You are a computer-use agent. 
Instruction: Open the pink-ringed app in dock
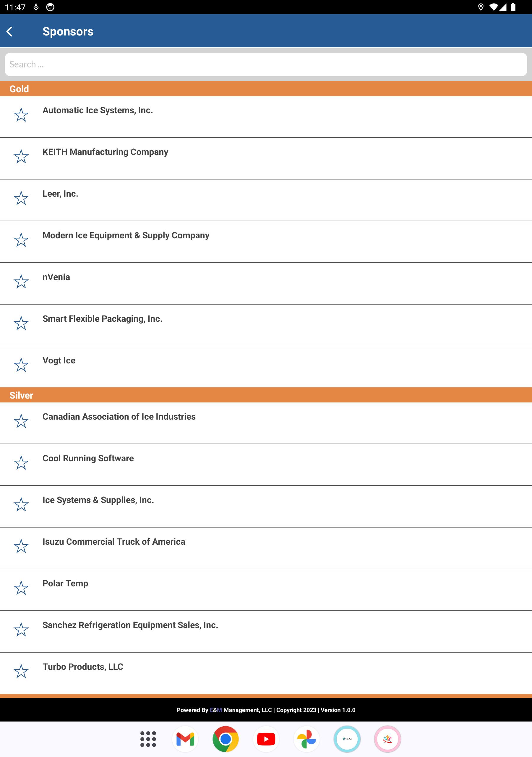[x=388, y=739]
